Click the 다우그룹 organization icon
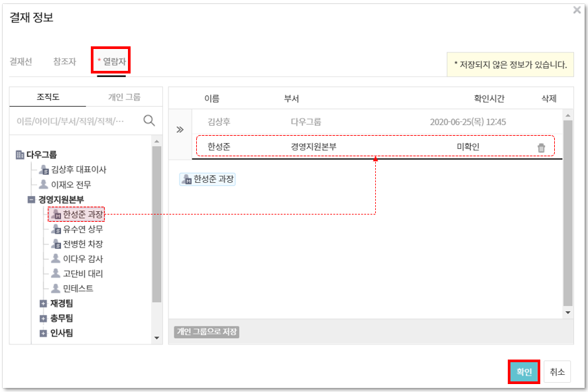The width and height of the screenshot is (588, 392). coord(19,155)
